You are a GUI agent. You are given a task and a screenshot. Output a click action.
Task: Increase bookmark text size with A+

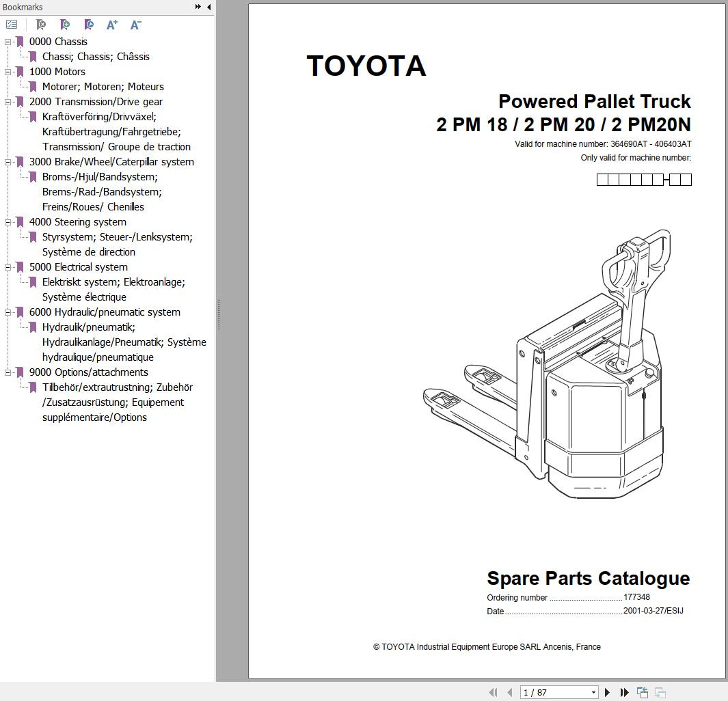point(112,25)
